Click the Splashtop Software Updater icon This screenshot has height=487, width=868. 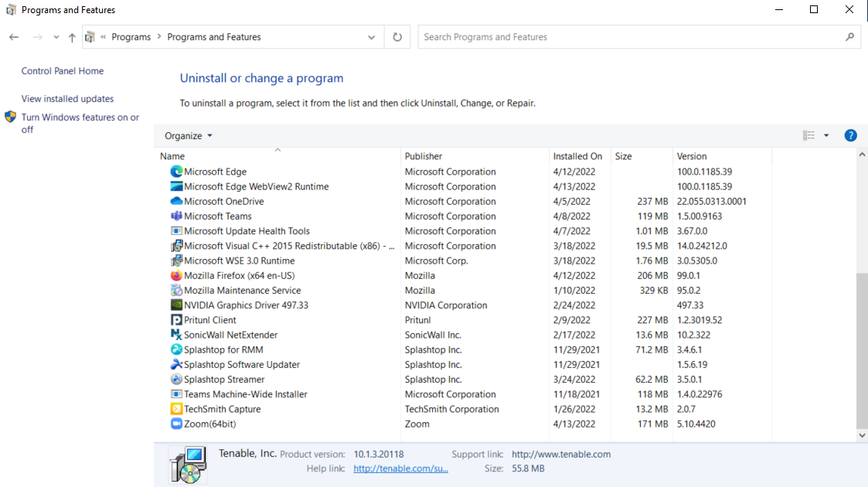point(176,364)
